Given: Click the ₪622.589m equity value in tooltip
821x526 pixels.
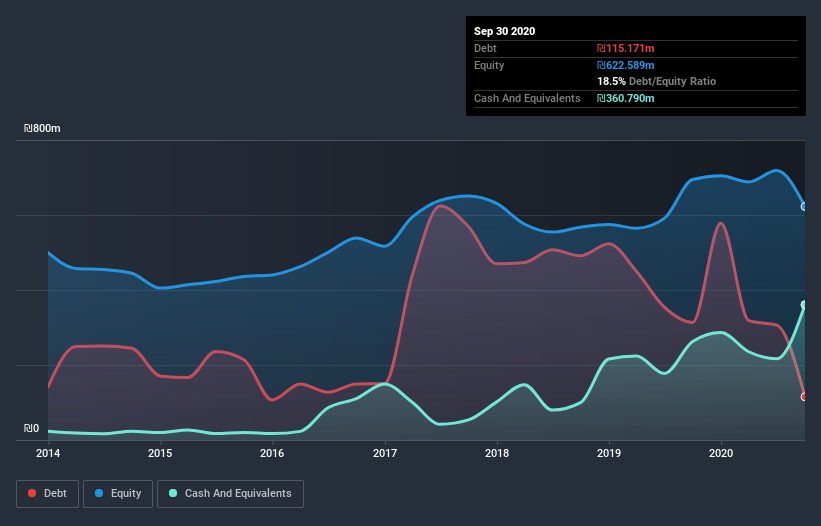Looking at the screenshot, I should (626, 65).
